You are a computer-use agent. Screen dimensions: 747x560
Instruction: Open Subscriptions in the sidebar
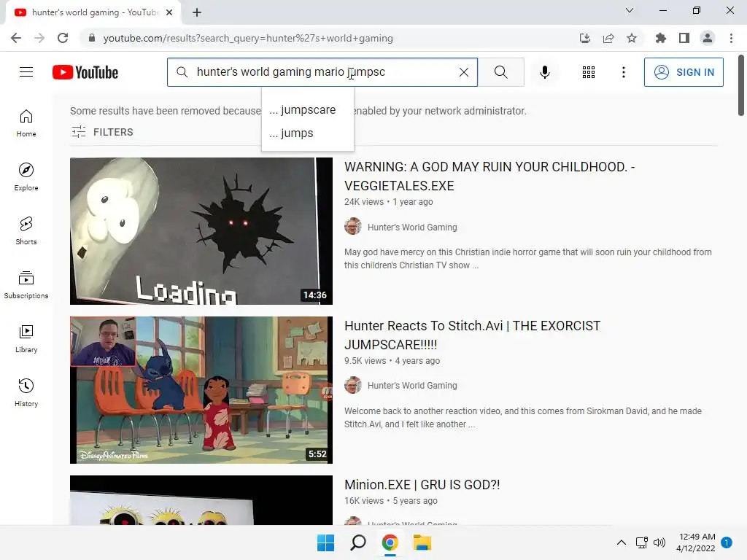click(x=26, y=285)
